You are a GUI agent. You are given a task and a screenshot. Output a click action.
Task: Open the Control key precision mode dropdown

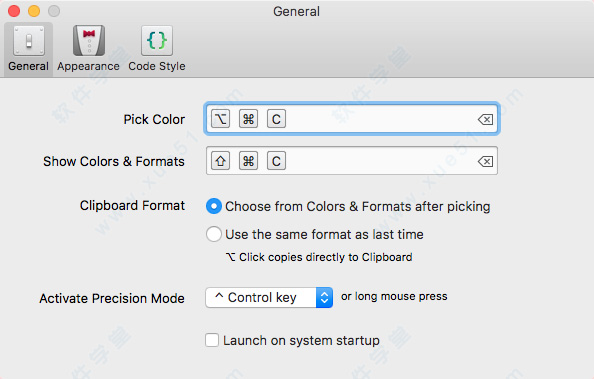point(269,298)
